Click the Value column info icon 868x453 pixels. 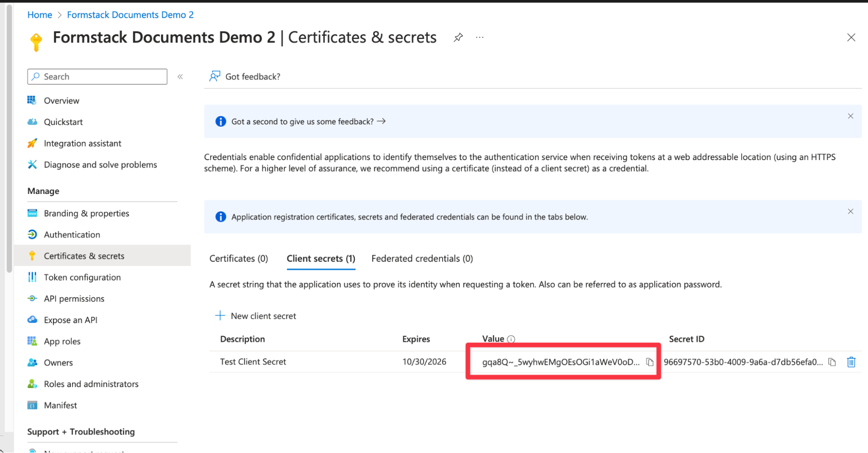[511, 339]
